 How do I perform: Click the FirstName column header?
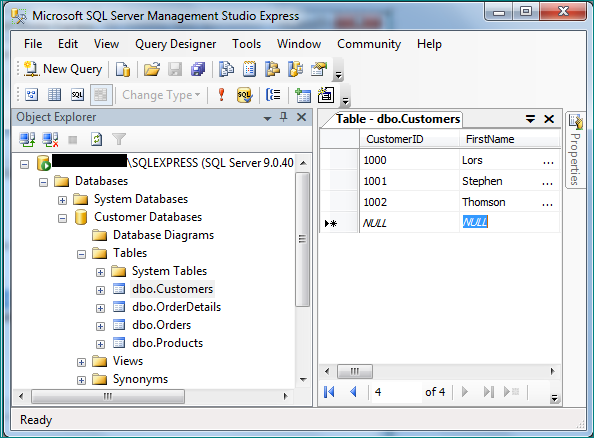(x=510, y=139)
